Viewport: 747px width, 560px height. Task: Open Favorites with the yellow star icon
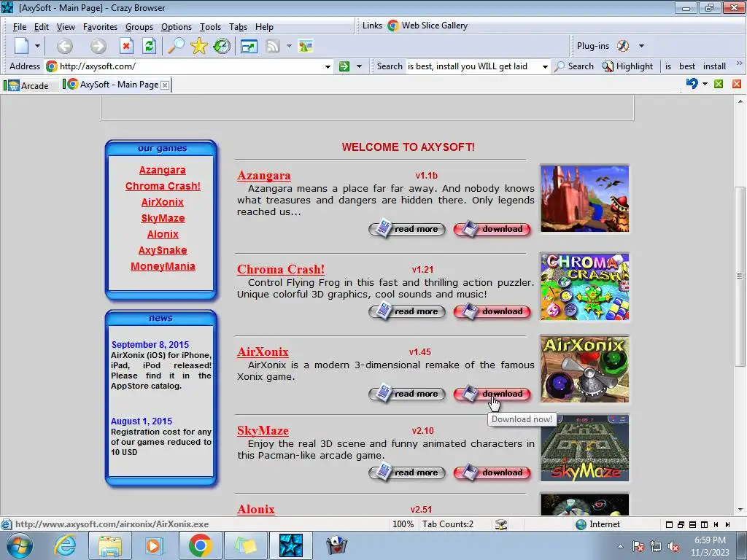tap(198, 46)
